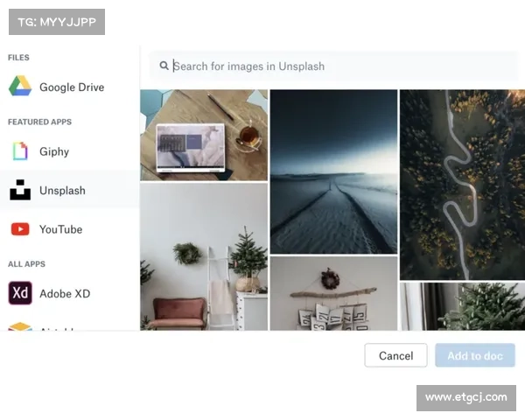Choose the room with pink sofa photo
This screenshot has height=420, width=525.
click(x=204, y=257)
